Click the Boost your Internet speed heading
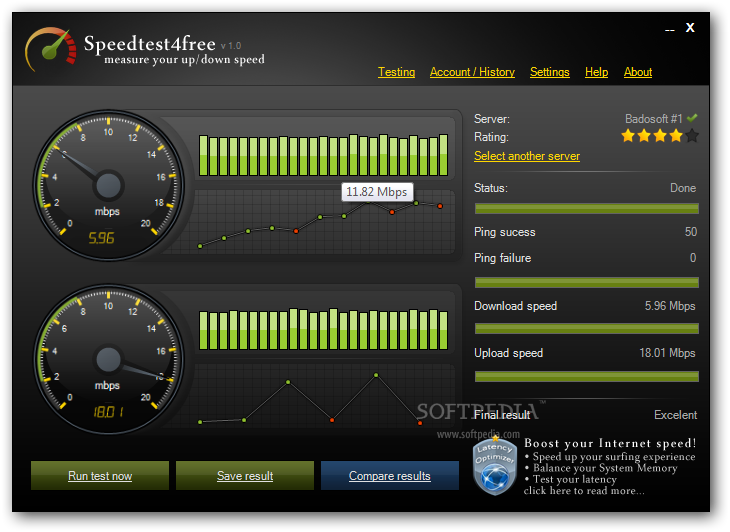 pyautogui.click(x=610, y=443)
